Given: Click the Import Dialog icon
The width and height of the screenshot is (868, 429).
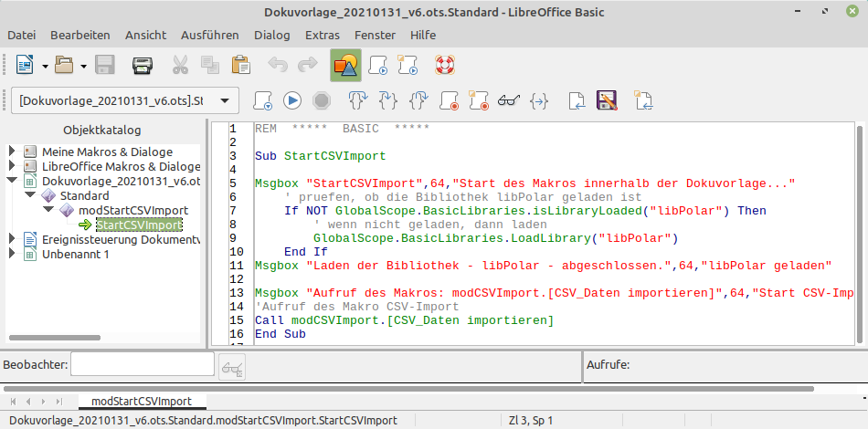Looking at the screenshot, I should pos(644,100).
